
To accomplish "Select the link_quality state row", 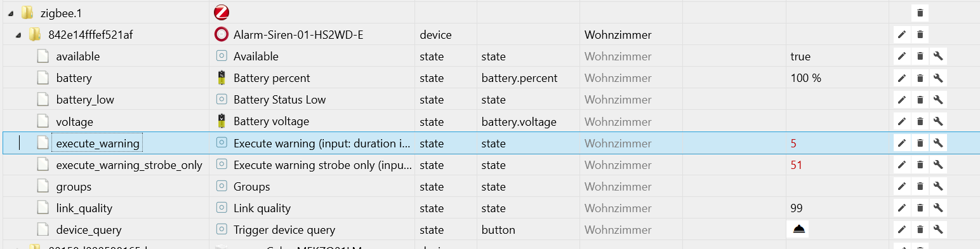I will (x=490, y=208).
